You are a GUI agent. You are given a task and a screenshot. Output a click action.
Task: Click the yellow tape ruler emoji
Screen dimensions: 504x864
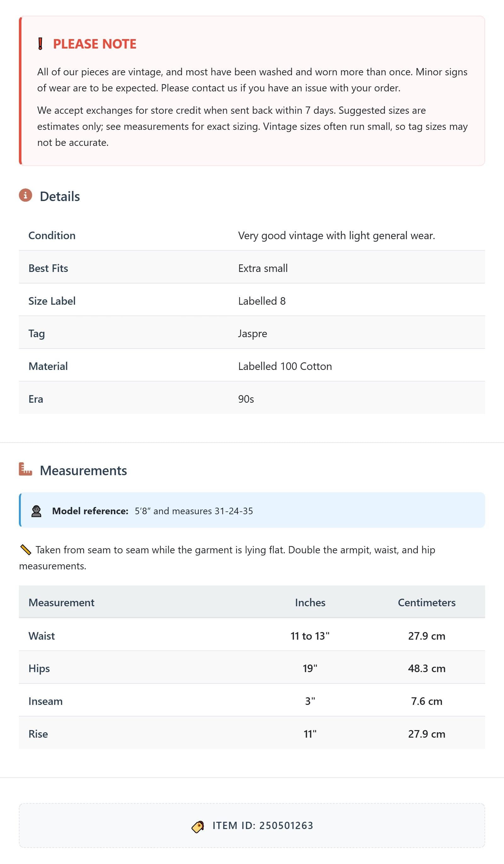(26, 550)
